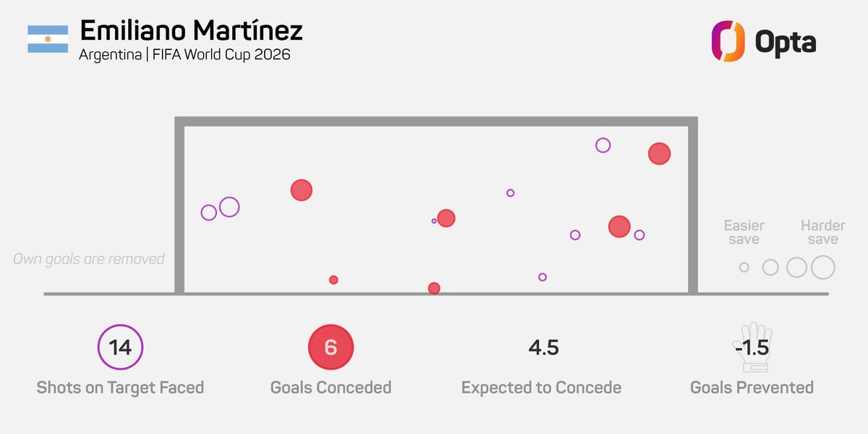Click the Argentina flag icon
The height and width of the screenshot is (434, 868).
pos(48,39)
